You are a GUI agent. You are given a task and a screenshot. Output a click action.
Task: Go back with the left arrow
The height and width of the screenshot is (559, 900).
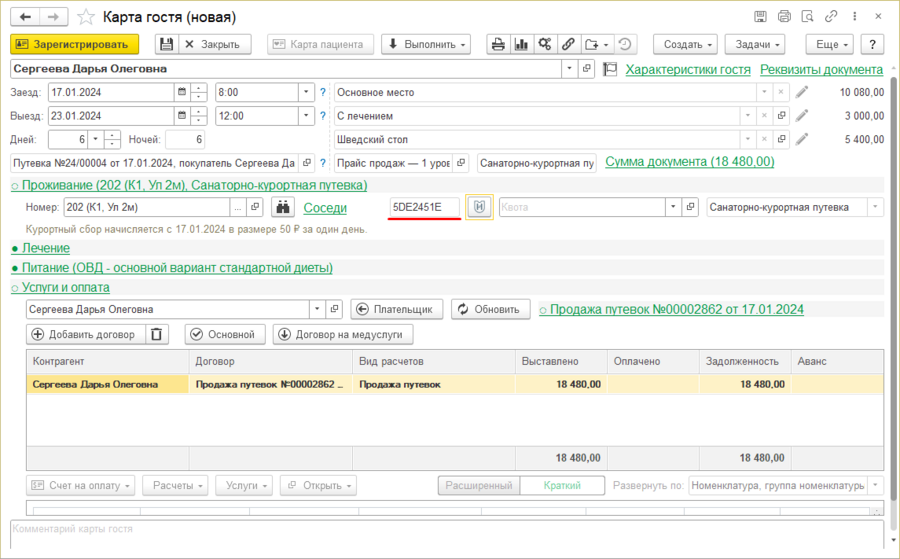pos(25,17)
